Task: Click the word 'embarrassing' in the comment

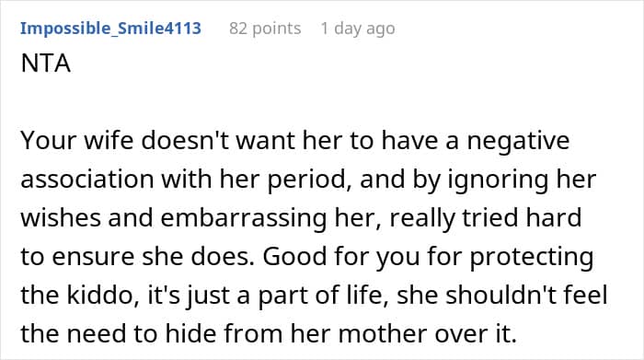Action: tap(244, 218)
